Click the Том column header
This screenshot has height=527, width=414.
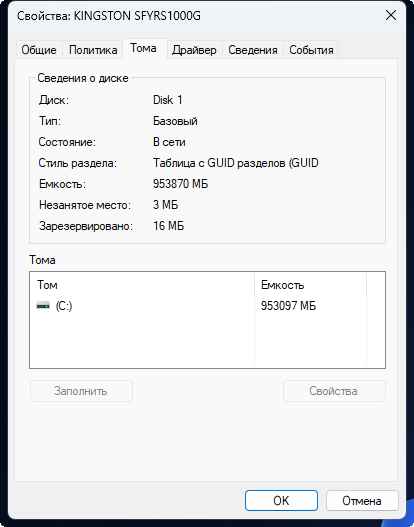[142, 285]
